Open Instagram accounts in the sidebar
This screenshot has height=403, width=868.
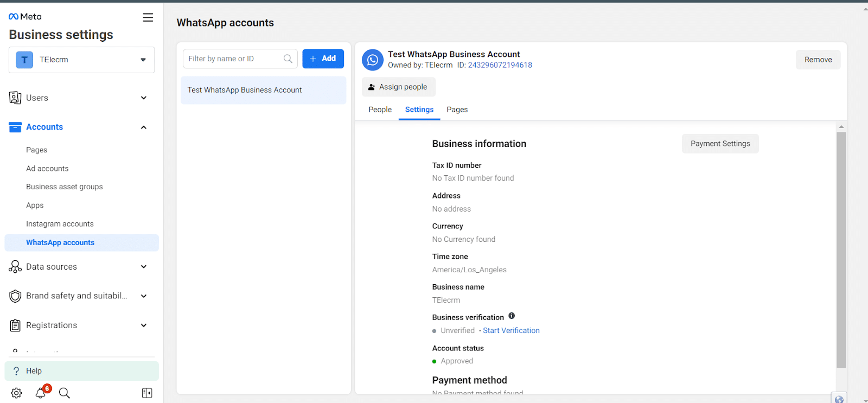(60, 224)
